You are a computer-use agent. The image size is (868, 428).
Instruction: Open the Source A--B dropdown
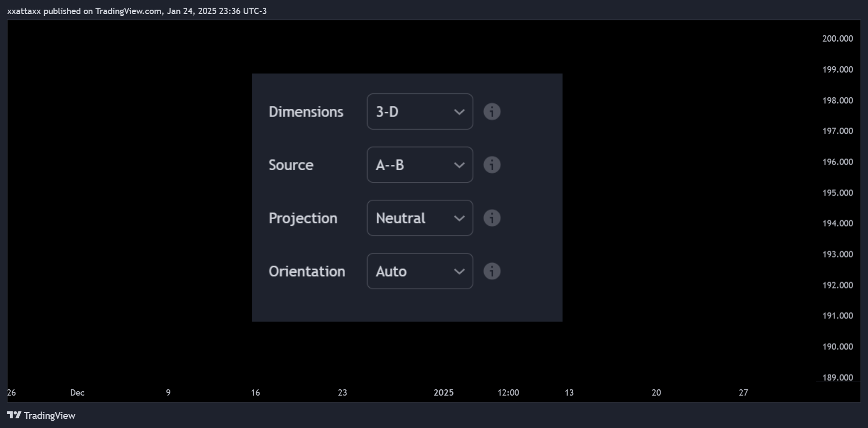click(420, 165)
